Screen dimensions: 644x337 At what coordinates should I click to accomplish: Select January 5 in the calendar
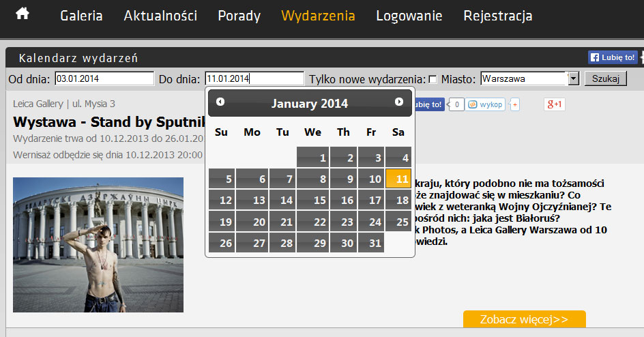click(x=222, y=179)
